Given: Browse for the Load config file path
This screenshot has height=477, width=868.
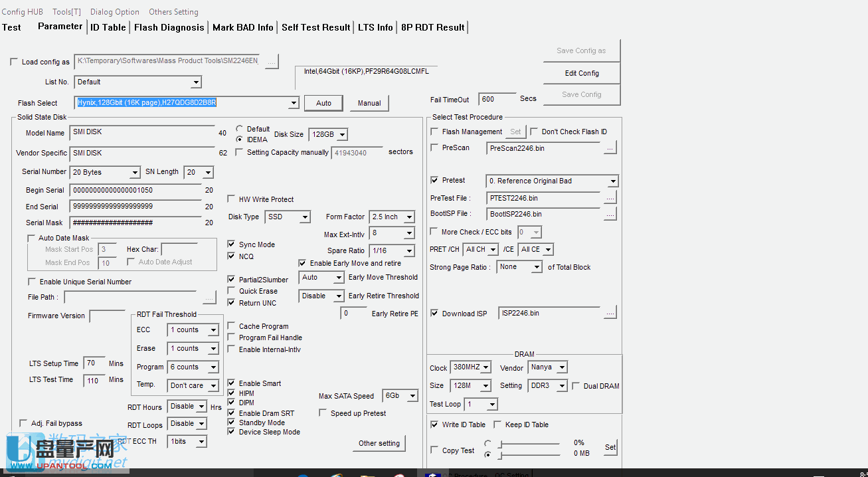Looking at the screenshot, I should coord(272,61).
